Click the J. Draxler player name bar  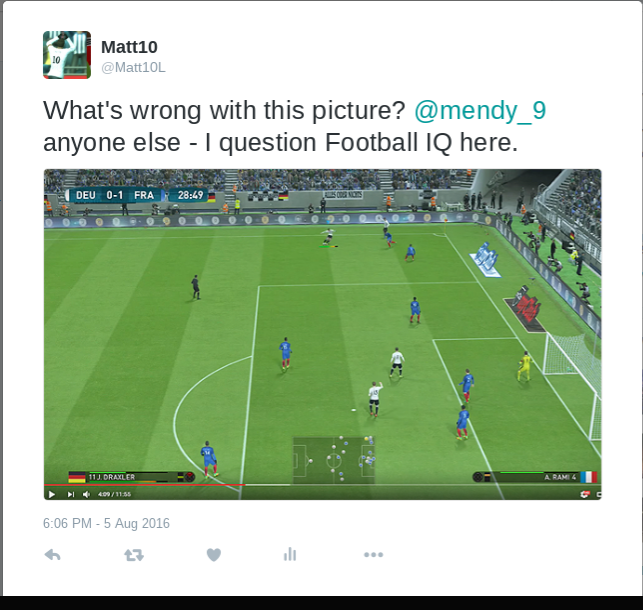coord(131,477)
